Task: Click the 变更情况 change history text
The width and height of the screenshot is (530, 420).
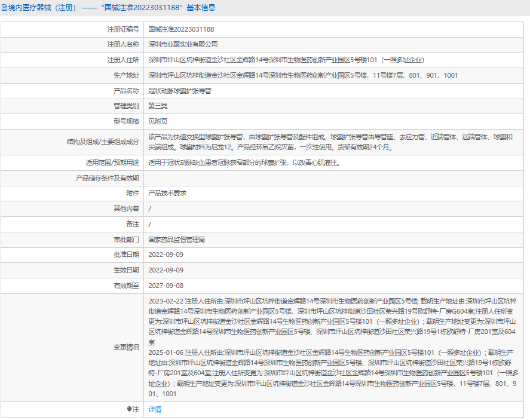Action: pyautogui.click(x=333, y=347)
